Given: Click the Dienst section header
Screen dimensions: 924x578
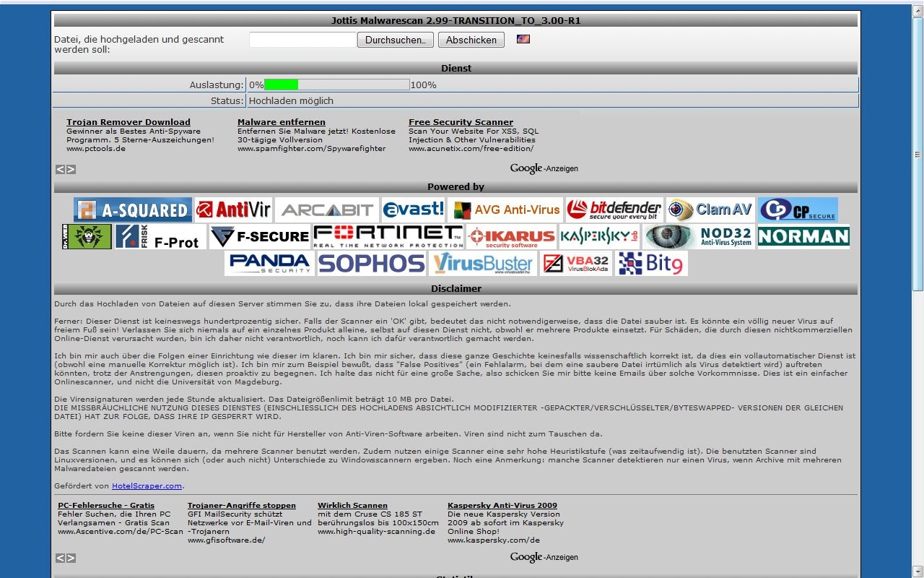Looking at the screenshot, I should point(456,68).
